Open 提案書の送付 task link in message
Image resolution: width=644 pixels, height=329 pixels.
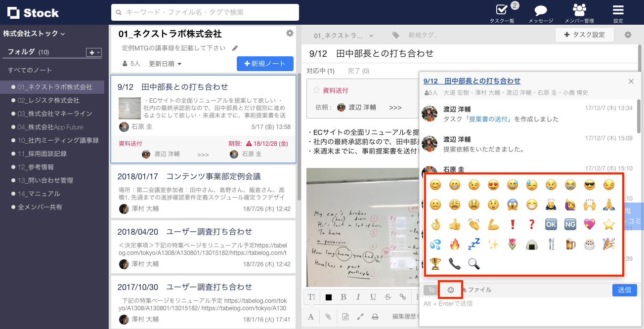(489, 119)
